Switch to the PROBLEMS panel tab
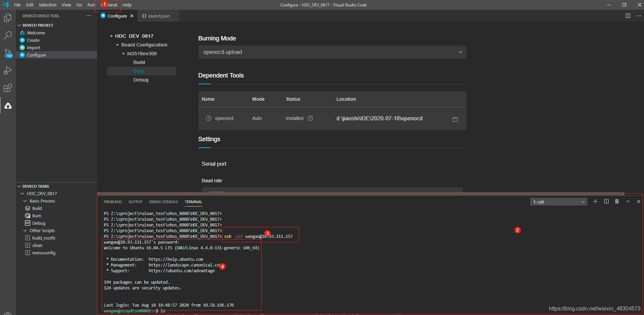Screen dimensions: 644x315 (113, 202)
